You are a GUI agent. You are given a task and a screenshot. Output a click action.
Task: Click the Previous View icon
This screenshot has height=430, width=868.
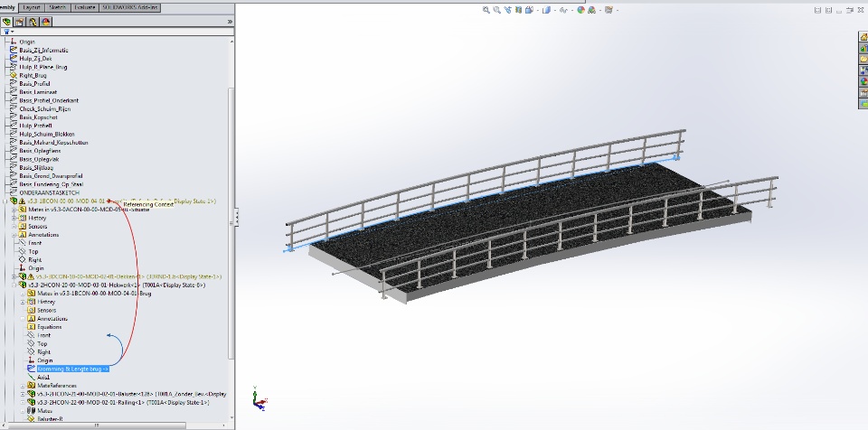pos(507,10)
